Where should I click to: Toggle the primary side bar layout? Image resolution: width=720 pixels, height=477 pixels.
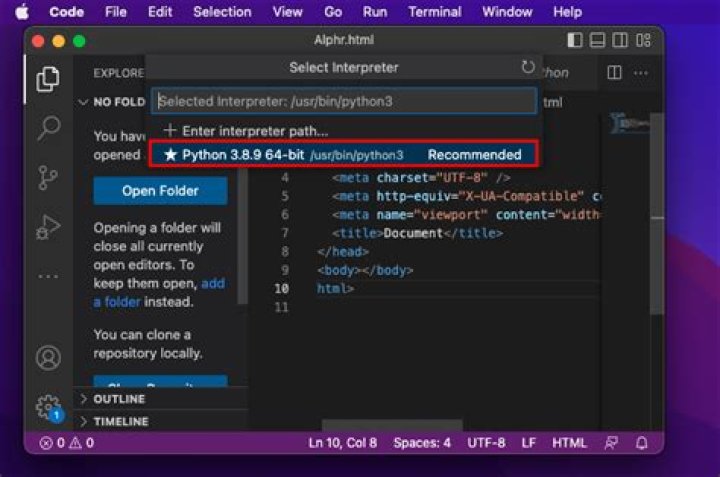pyautogui.click(x=574, y=41)
